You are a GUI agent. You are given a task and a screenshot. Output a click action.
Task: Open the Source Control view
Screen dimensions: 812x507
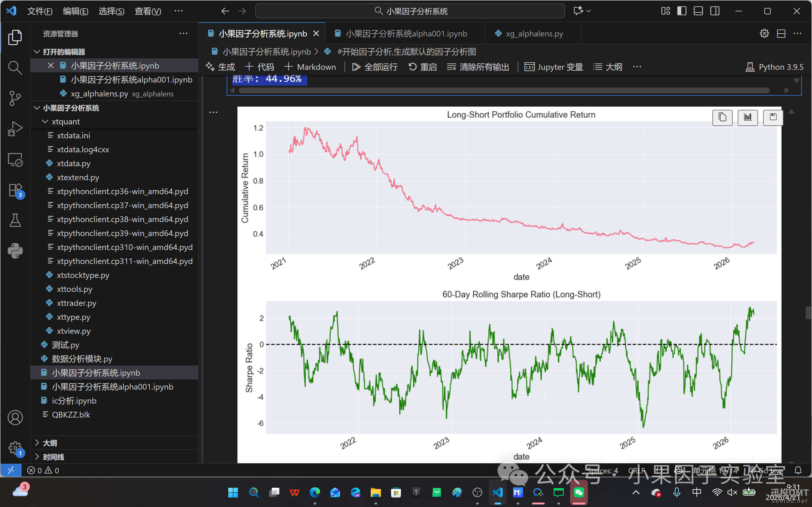(15, 98)
